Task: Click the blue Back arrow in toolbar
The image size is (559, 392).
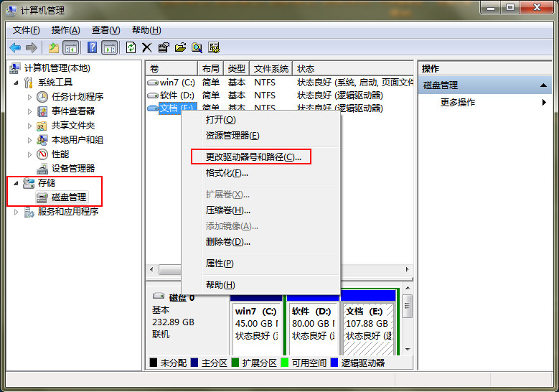Action: (15, 47)
